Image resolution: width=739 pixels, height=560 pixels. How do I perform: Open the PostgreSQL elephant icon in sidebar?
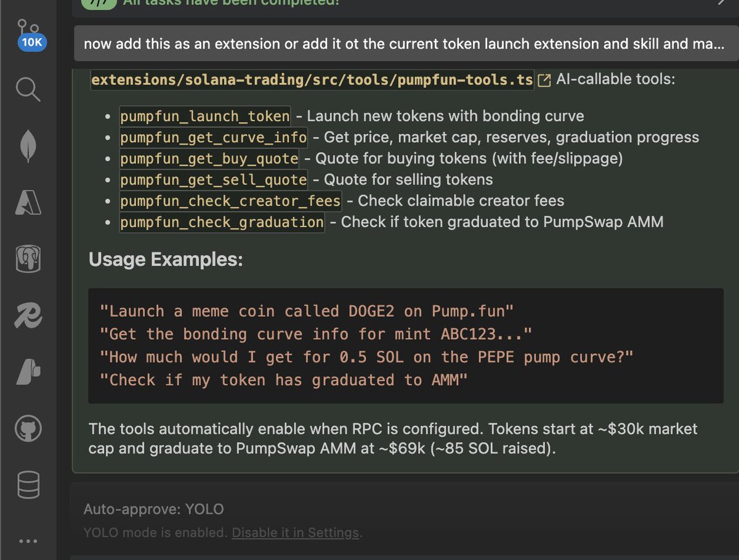click(28, 259)
